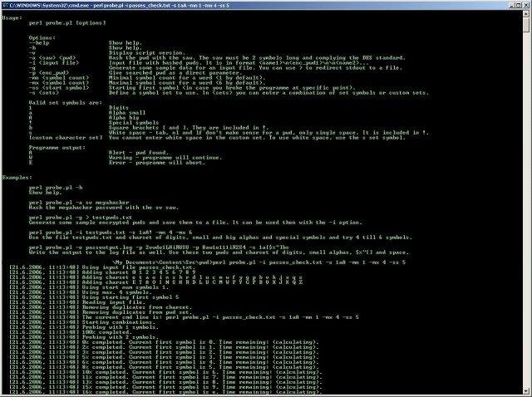The image size is (532, 397).
Task: Click the '0% completed.' progress line
Action: [164, 342]
